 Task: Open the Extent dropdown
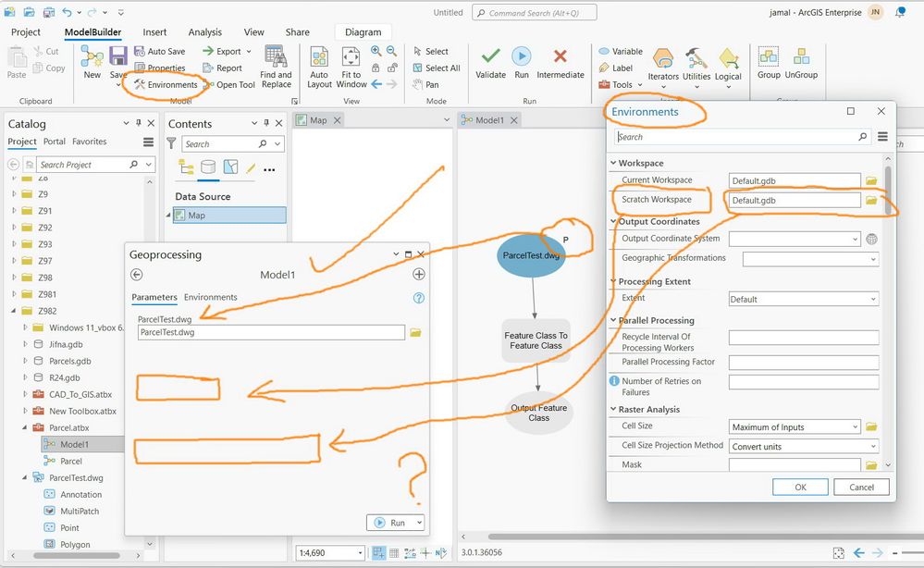873,300
